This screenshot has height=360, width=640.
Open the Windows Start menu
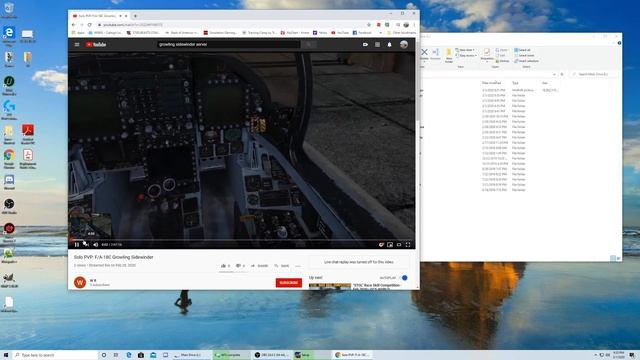pyautogui.click(x=6, y=355)
